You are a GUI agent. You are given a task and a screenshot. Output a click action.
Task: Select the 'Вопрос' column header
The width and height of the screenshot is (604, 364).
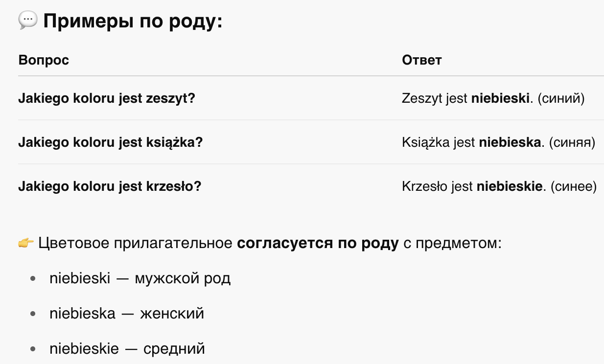44,60
